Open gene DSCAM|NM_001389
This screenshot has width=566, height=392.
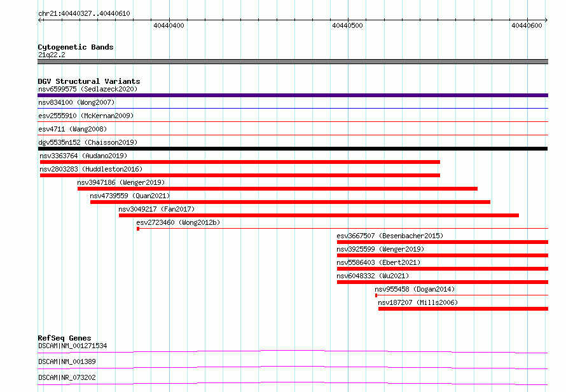pyautogui.click(x=67, y=362)
